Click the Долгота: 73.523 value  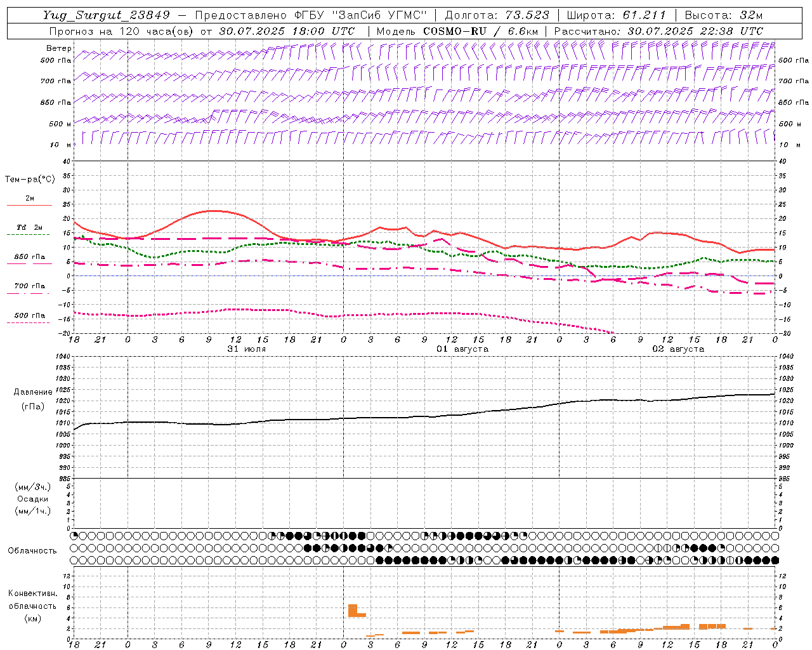point(497,15)
